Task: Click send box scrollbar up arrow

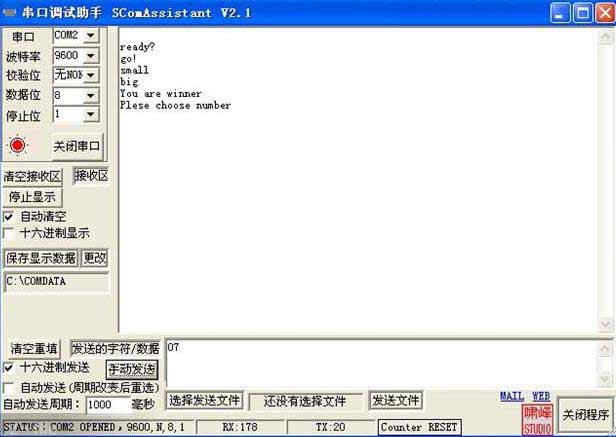Action: tap(605, 349)
